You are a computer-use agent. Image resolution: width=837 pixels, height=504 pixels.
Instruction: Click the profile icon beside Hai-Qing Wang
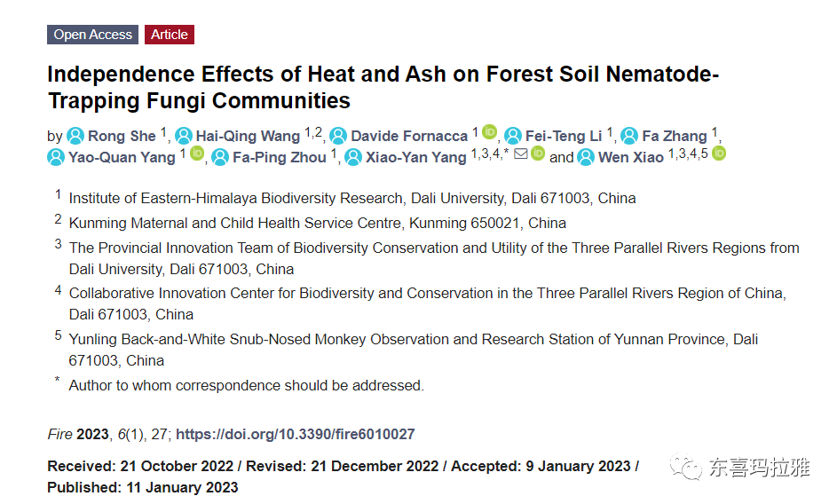[184, 136]
